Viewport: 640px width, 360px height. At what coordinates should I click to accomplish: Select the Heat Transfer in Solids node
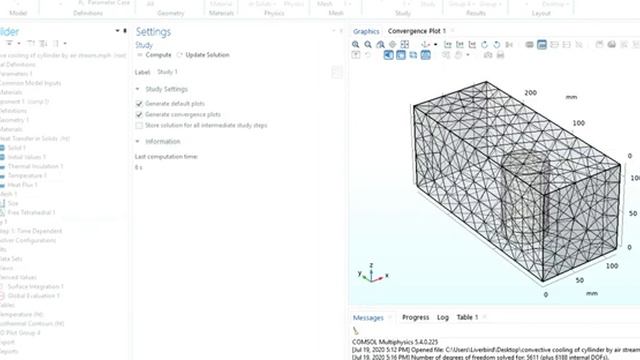[35, 139]
